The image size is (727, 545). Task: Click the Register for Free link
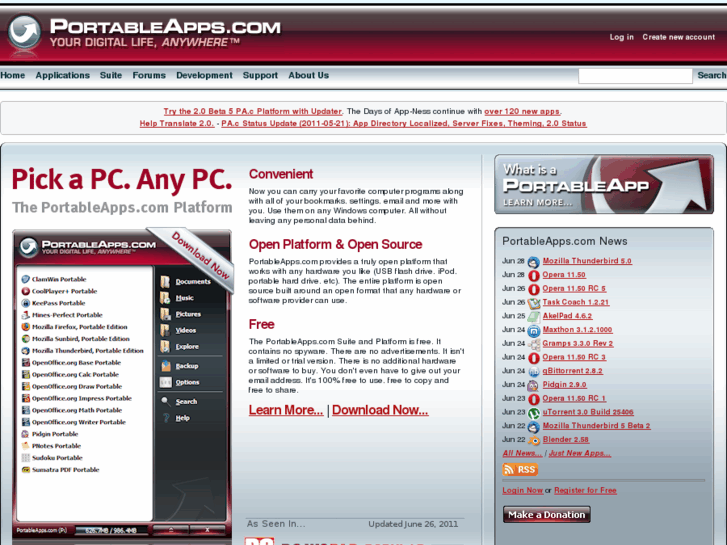pyautogui.click(x=585, y=490)
